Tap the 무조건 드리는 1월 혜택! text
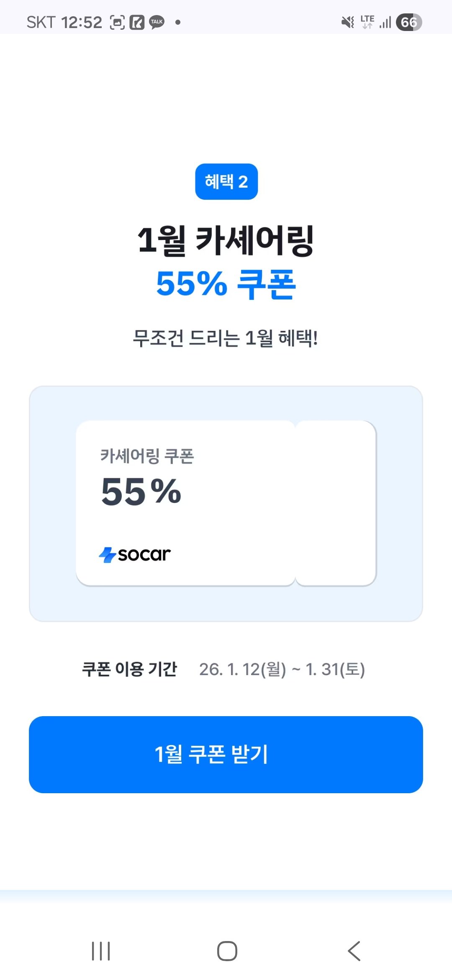The width and height of the screenshot is (452, 980). [x=226, y=338]
